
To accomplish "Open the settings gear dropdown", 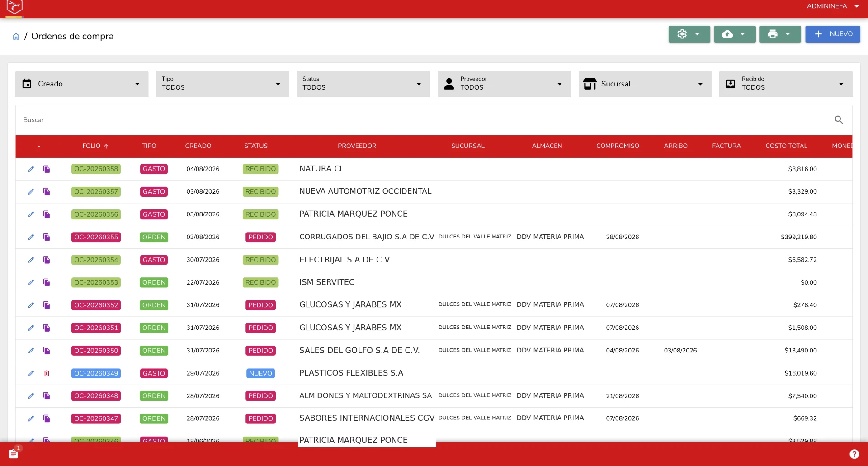I will pyautogui.click(x=689, y=34).
